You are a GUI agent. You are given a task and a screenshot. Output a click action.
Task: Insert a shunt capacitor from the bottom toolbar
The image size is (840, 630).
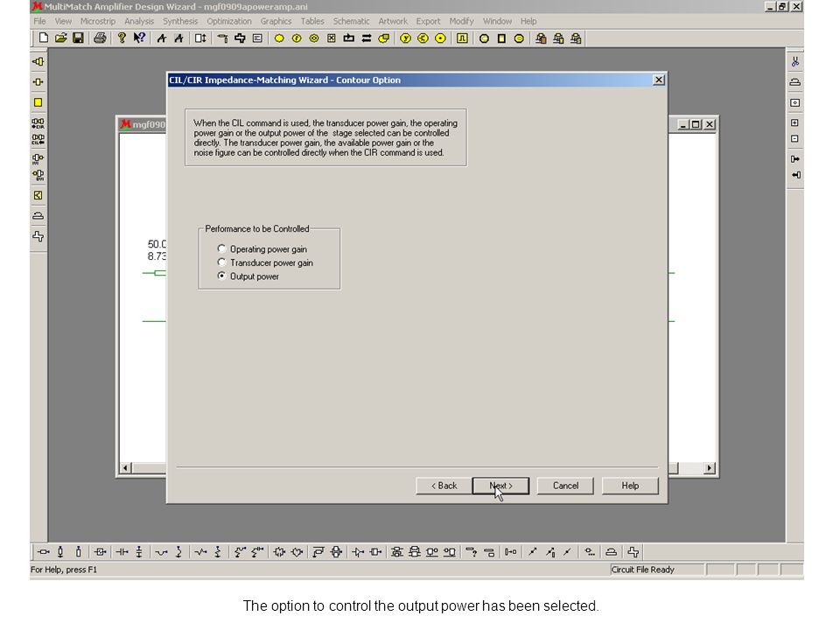tap(139, 552)
